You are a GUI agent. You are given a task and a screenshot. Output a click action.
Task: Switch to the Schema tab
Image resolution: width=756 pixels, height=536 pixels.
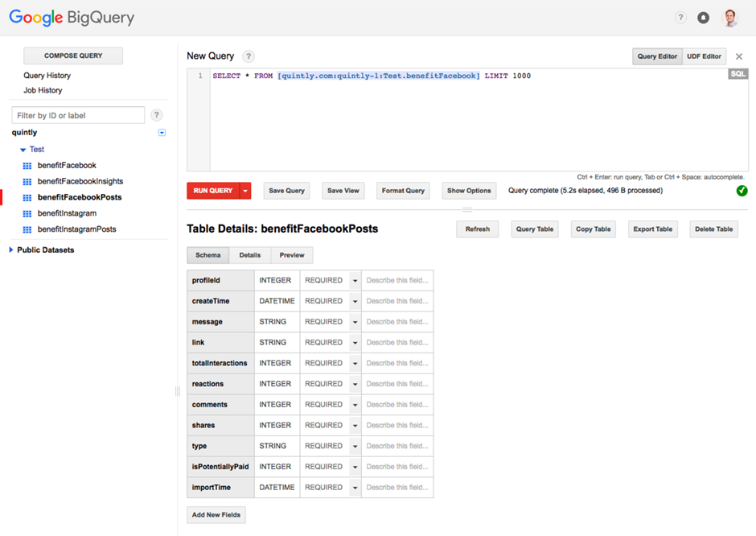tap(207, 255)
